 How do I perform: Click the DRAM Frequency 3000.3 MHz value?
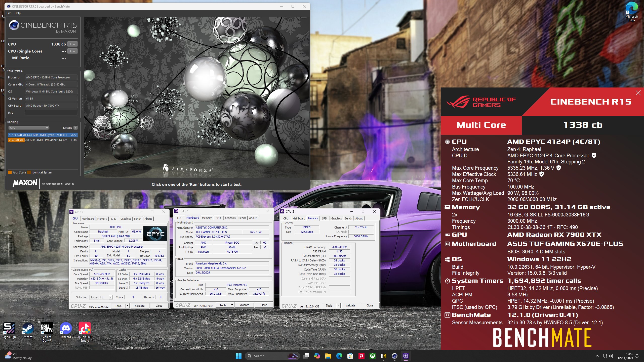click(x=339, y=247)
